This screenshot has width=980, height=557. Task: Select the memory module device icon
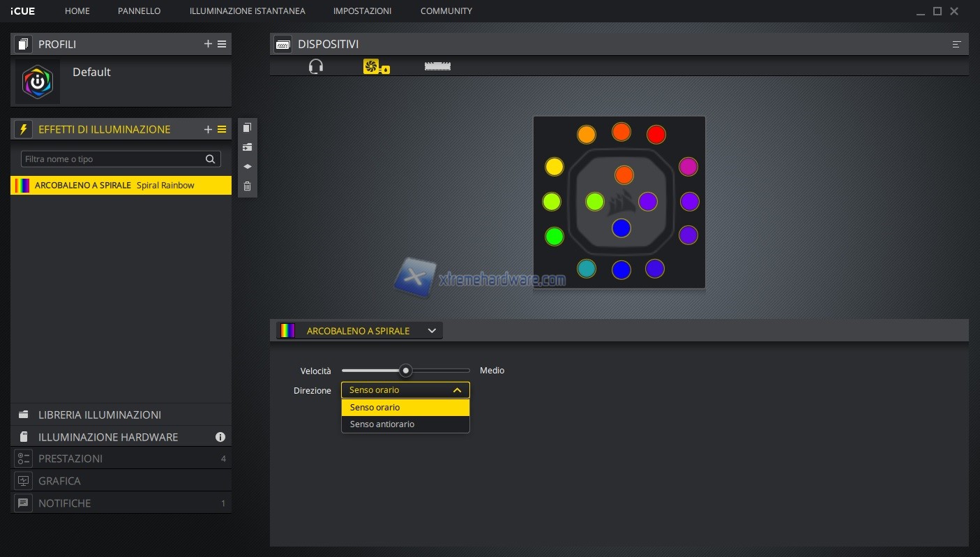(x=437, y=66)
